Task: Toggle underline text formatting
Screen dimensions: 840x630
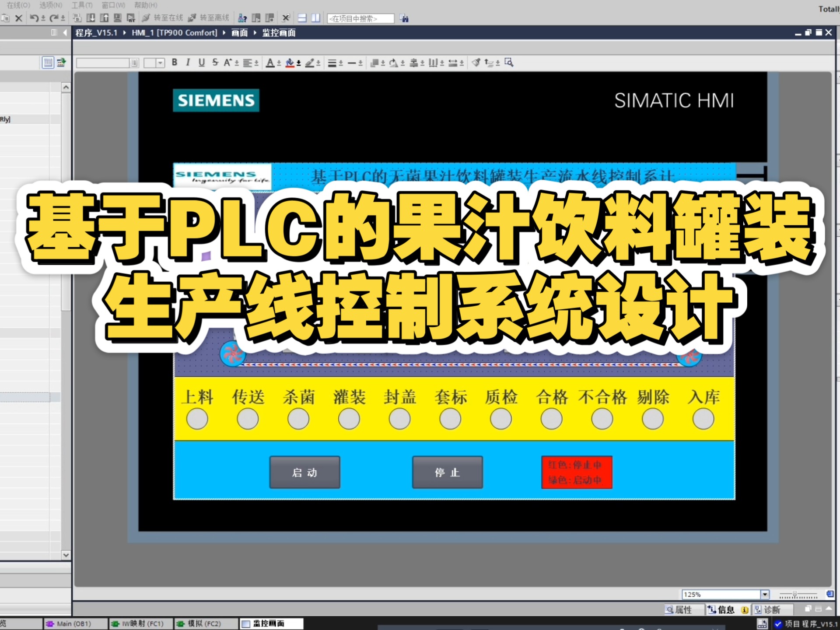Action: [x=201, y=63]
